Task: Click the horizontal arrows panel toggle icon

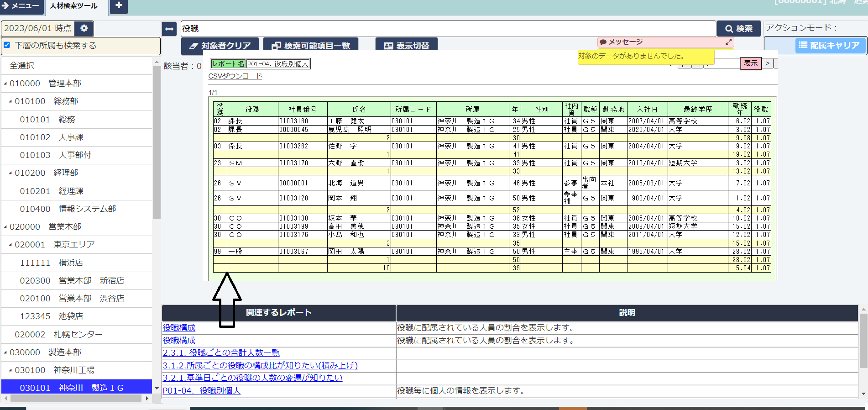Action: point(169,29)
